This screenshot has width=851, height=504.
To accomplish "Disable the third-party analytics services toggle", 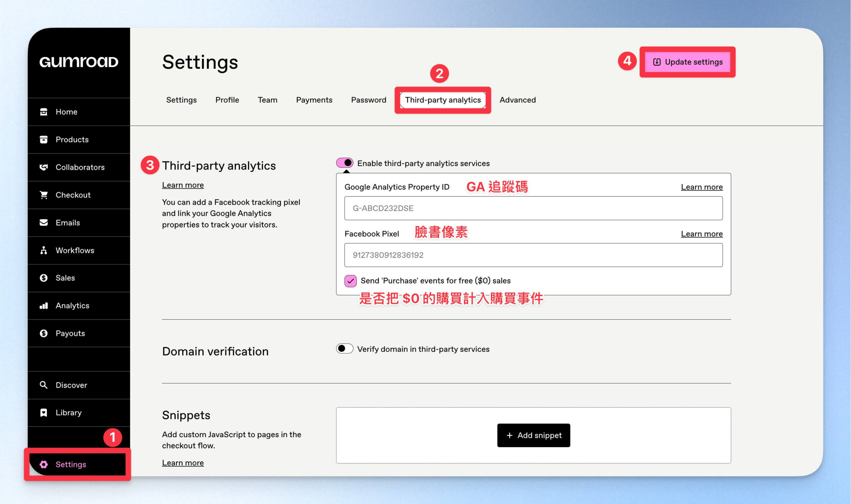I will pyautogui.click(x=344, y=163).
